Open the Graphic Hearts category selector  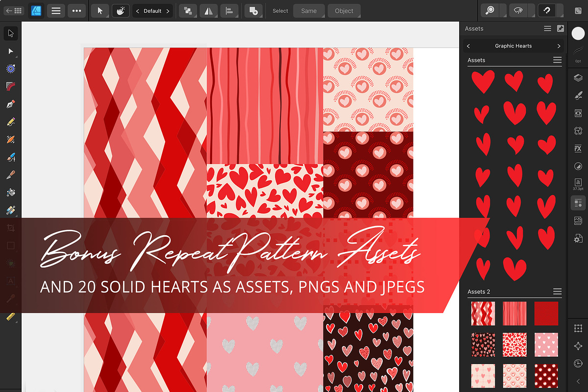[x=514, y=46]
